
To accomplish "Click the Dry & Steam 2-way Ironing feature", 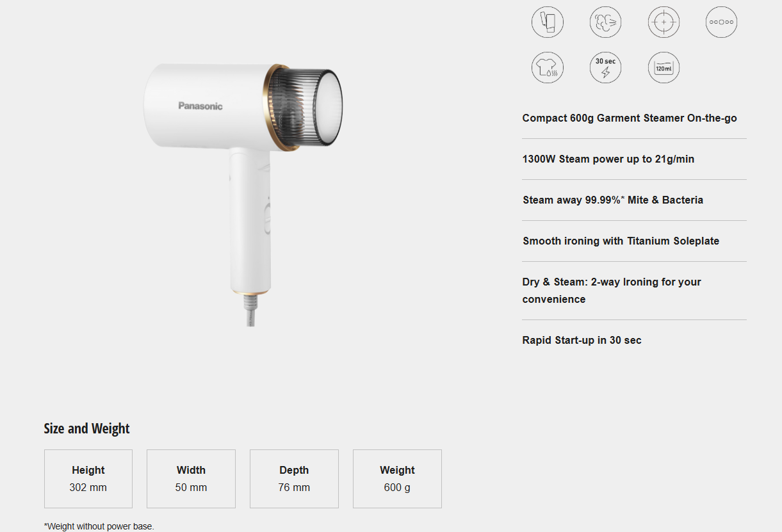I will [612, 290].
